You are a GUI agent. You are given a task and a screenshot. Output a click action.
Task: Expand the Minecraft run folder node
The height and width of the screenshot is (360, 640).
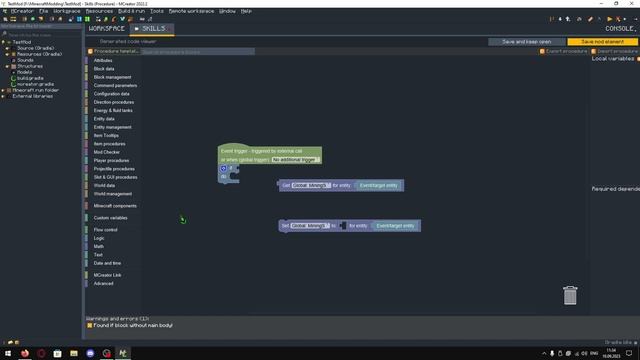(3, 90)
